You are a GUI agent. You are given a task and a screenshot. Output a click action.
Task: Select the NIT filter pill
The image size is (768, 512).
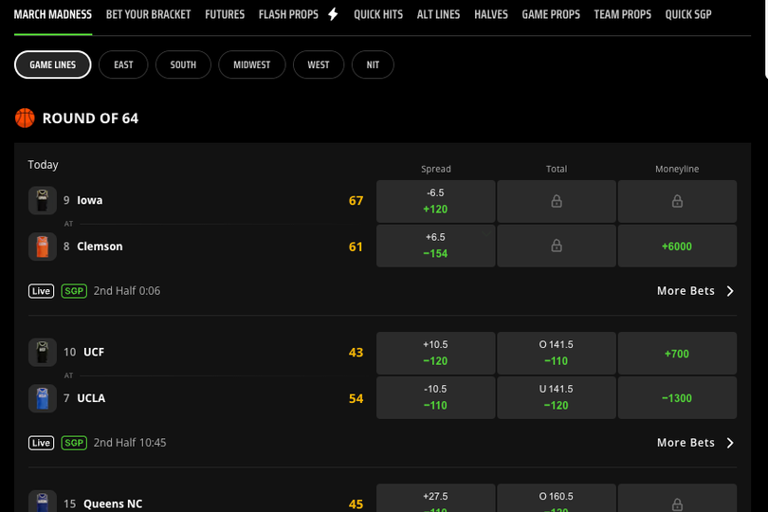tap(373, 65)
